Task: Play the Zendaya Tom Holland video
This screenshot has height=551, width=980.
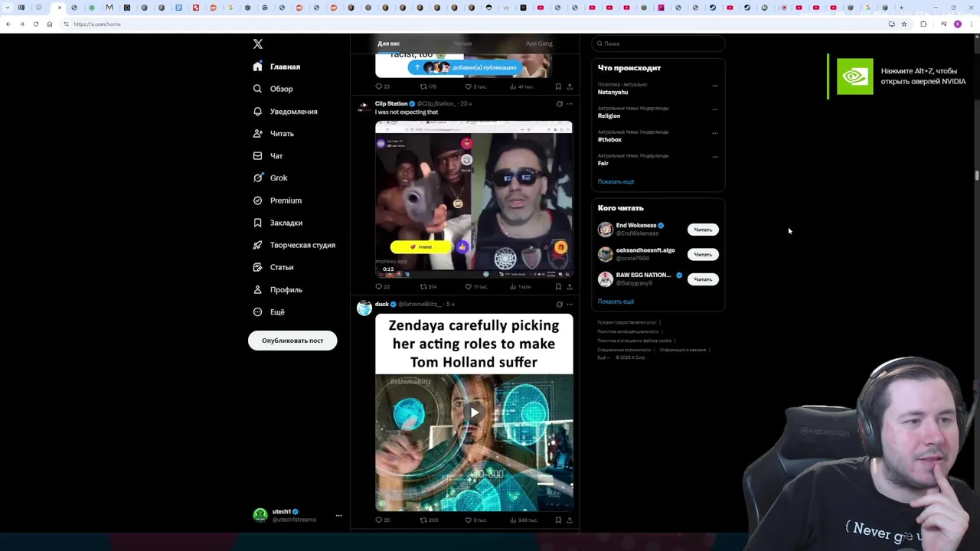Action: pyautogui.click(x=474, y=412)
